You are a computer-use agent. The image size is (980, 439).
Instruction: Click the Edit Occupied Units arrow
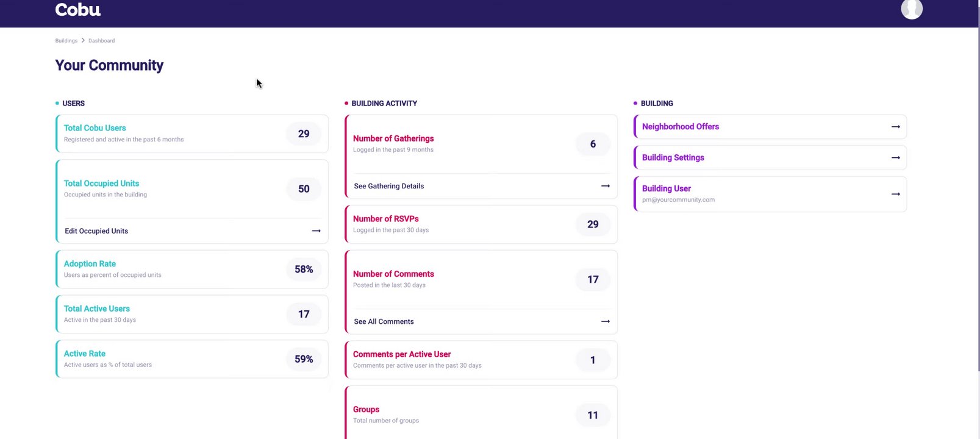[316, 231]
